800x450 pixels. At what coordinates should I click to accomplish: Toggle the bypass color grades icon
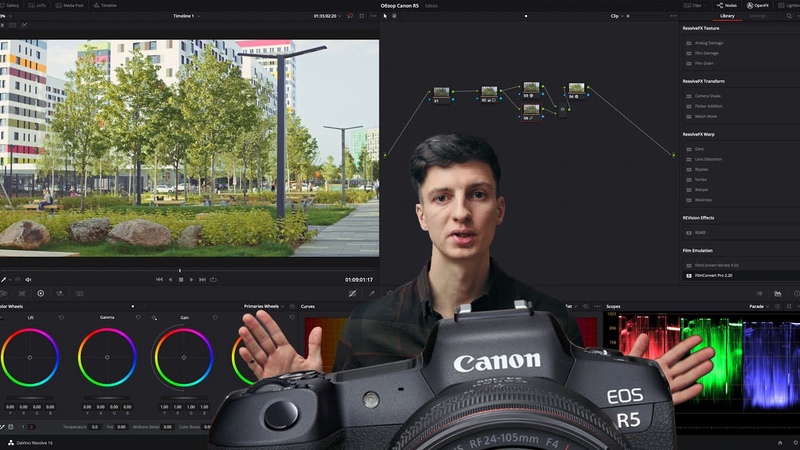pyautogui.click(x=350, y=16)
